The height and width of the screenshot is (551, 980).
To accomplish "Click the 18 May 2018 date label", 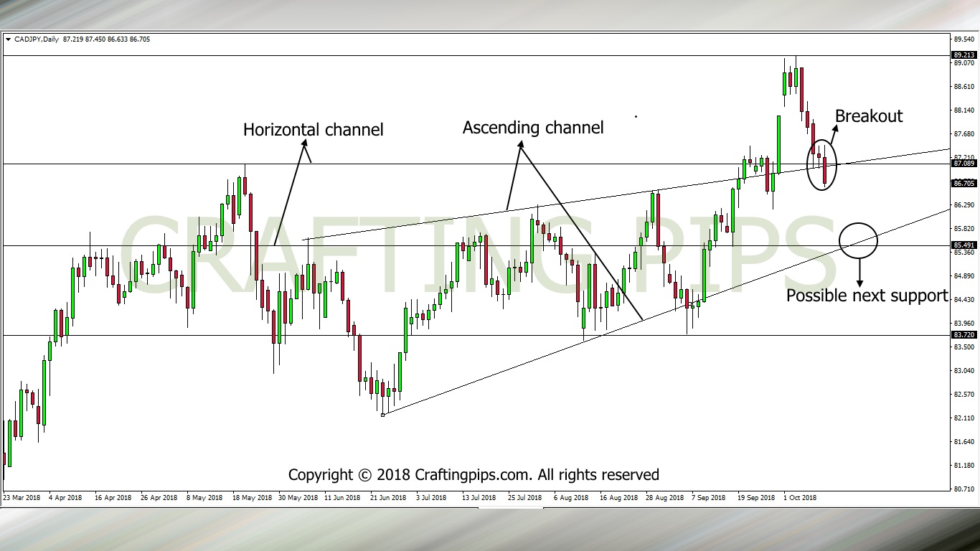I will tap(251, 497).
